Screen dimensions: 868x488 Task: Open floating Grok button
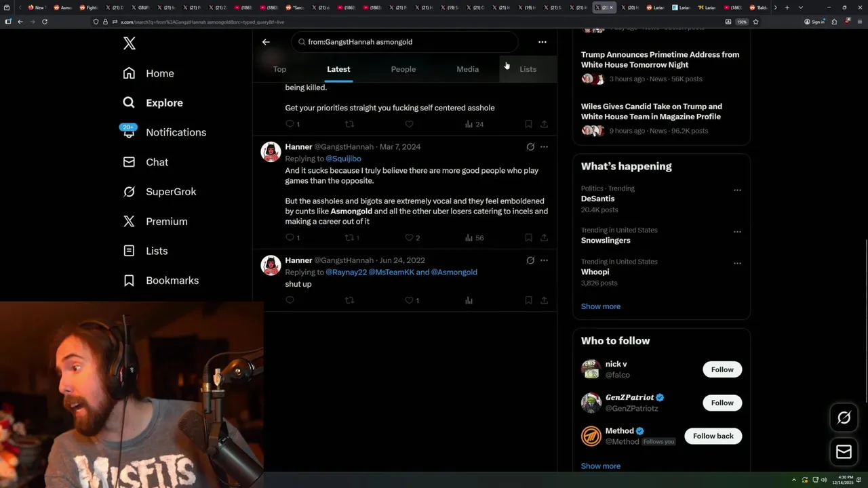(844, 418)
